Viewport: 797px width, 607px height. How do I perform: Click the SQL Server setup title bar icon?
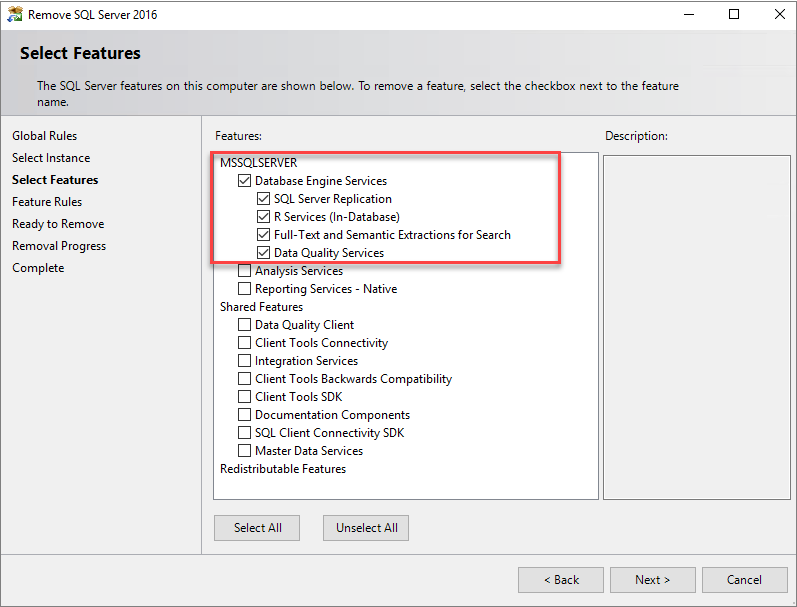click(15, 14)
